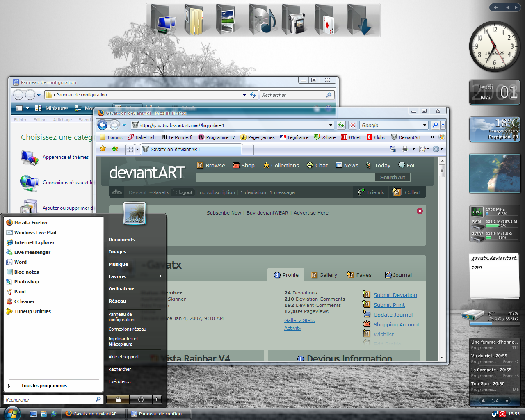Open Browse in the deviantART menu
Image resolution: width=525 pixels, height=420 pixels.
coord(211,165)
